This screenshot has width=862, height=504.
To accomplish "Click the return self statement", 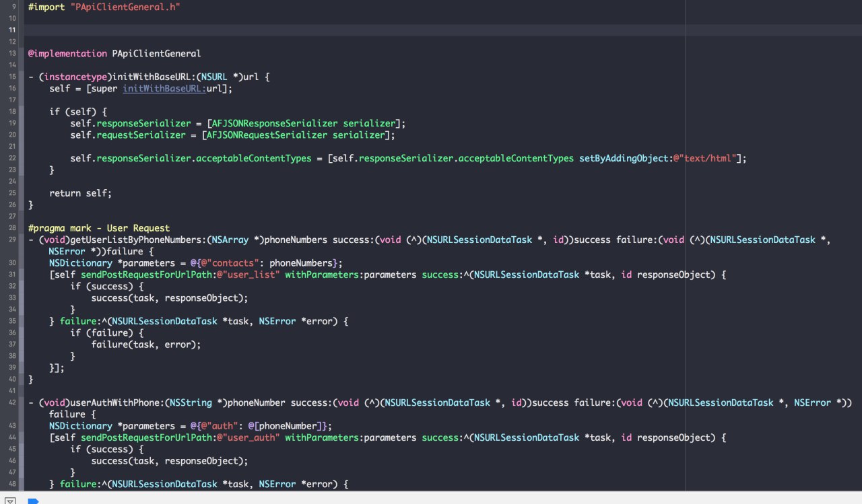I will click(80, 193).
